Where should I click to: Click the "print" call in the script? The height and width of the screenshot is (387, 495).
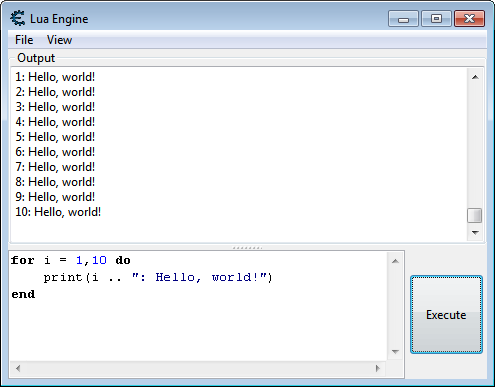pyautogui.click(x=63, y=277)
